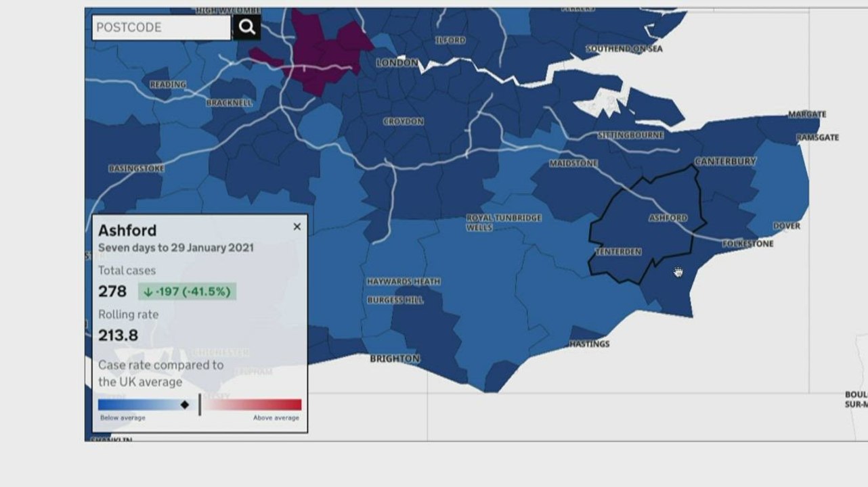Select the London label on map
This screenshot has width=868, height=487.
click(397, 63)
